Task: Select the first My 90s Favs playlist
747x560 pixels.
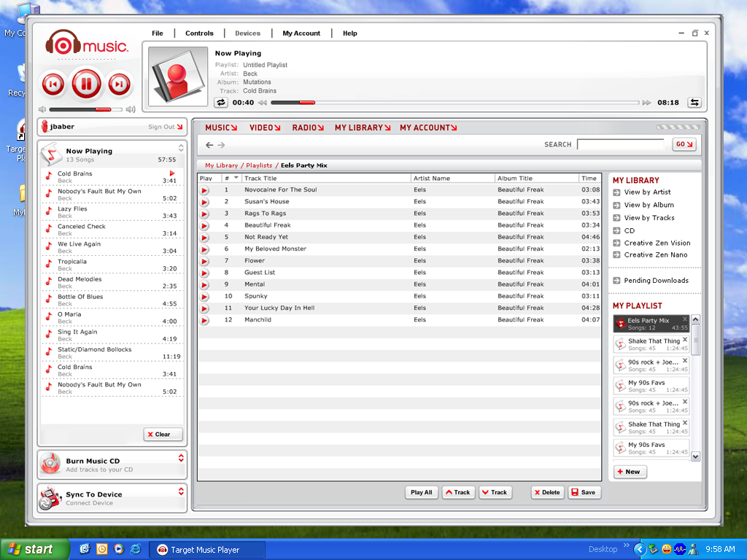Action: (x=651, y=386)
